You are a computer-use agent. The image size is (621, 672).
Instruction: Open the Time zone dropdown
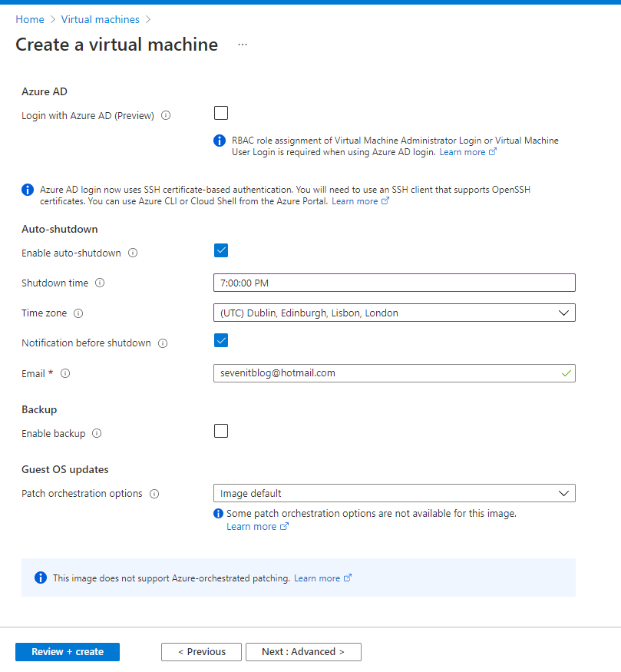click(x=394, y=313)
